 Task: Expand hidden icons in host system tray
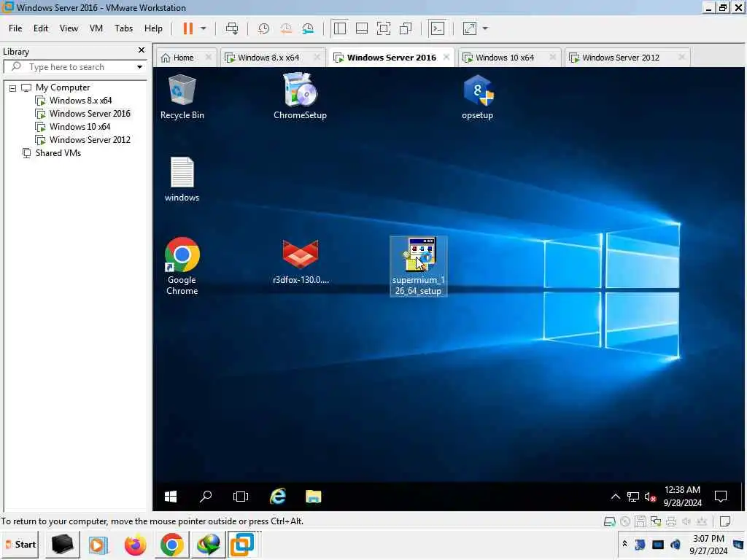[624, 544]
